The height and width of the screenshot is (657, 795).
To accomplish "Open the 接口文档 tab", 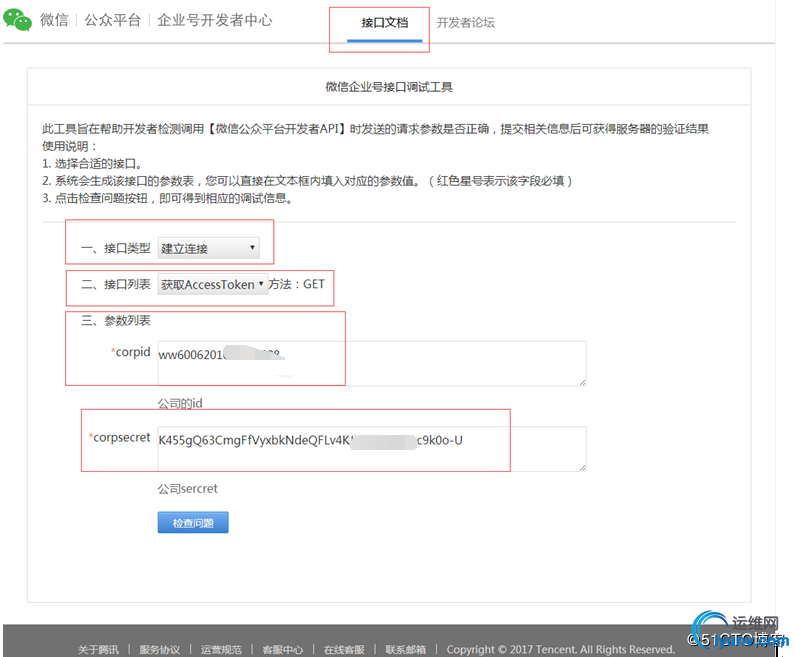I will [384, 23].
